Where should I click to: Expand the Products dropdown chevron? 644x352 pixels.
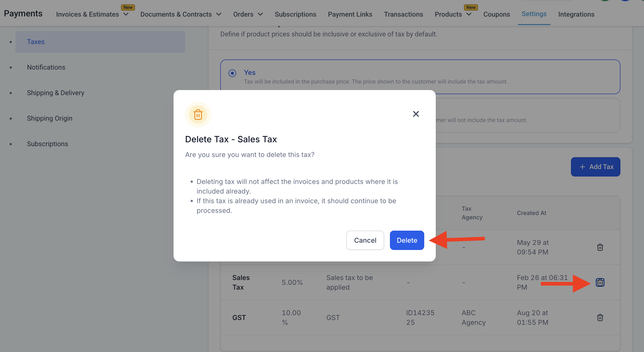coord(469,14)
